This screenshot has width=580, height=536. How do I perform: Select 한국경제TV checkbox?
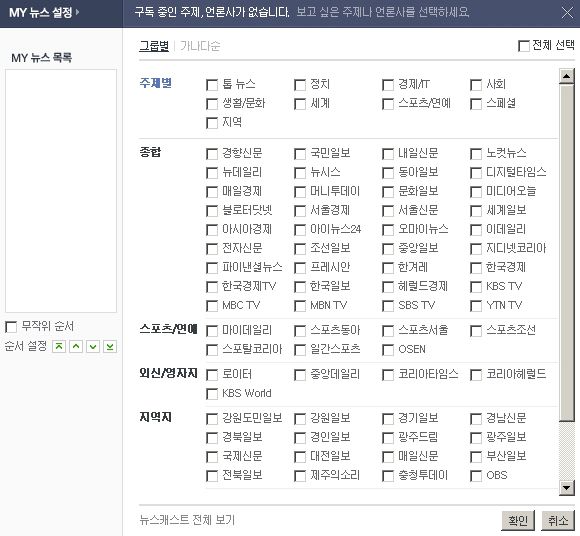pos(212,287)
